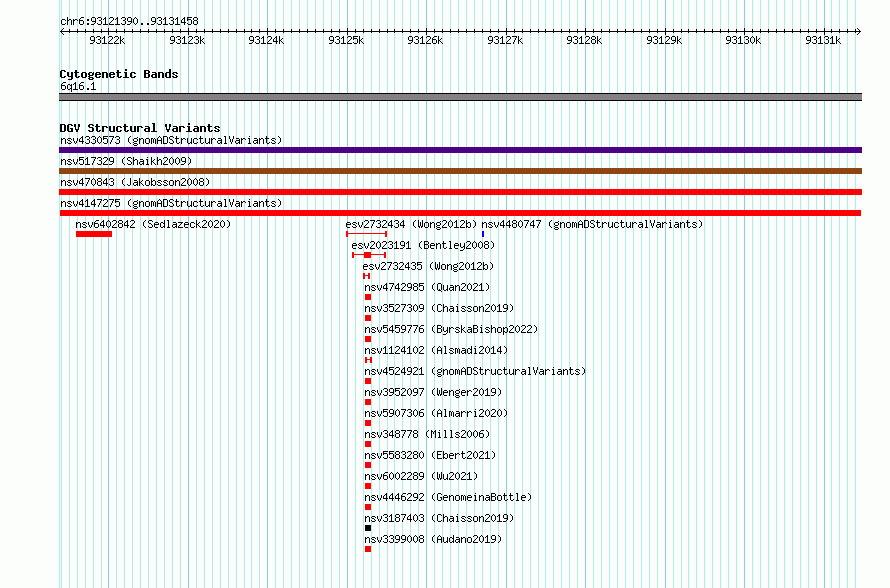Open nsv3187403 (Chaisson2019) label
The height and width of the screenshot is (588, 890).
439,518
